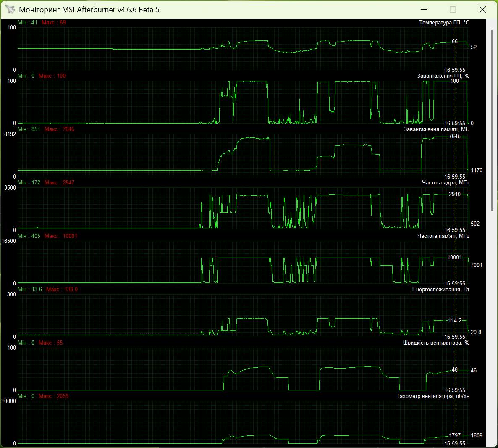Click the 'Енергоспоживання, Вт' graph title
498x448 pixels.
(440, 290)
